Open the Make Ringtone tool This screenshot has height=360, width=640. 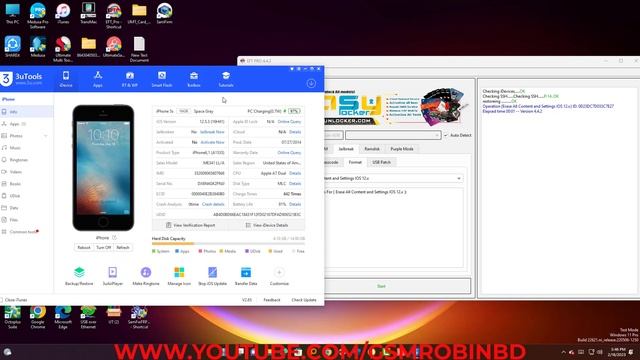coord(146,276)
